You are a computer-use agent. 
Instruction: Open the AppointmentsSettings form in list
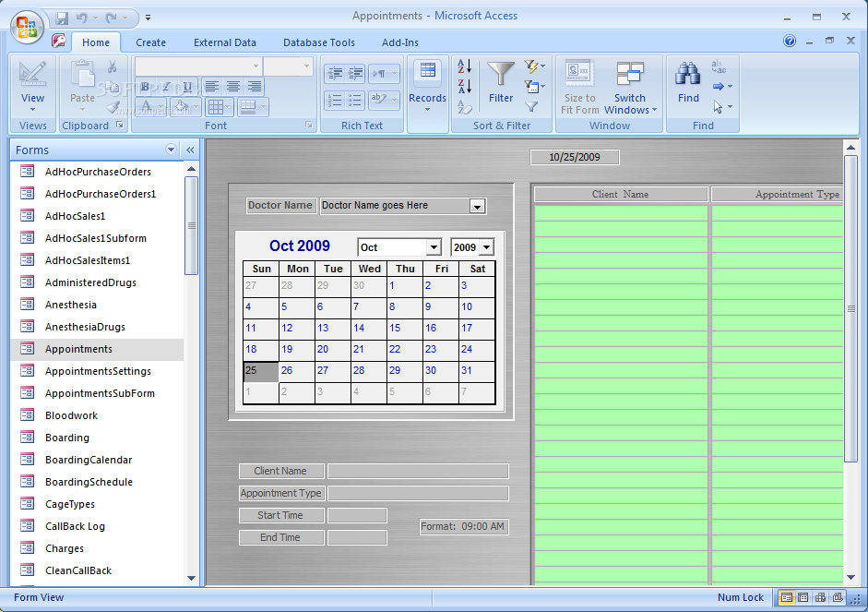(98, 371)
